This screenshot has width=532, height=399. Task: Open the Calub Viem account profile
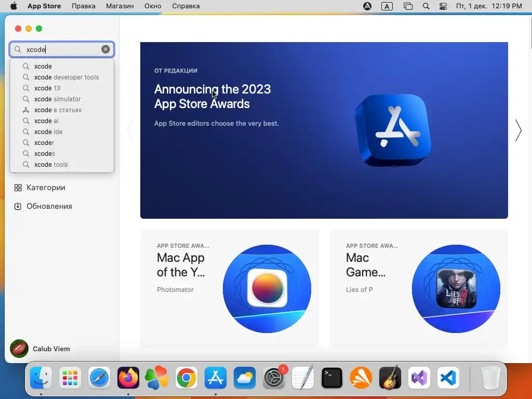pos(40,349)
